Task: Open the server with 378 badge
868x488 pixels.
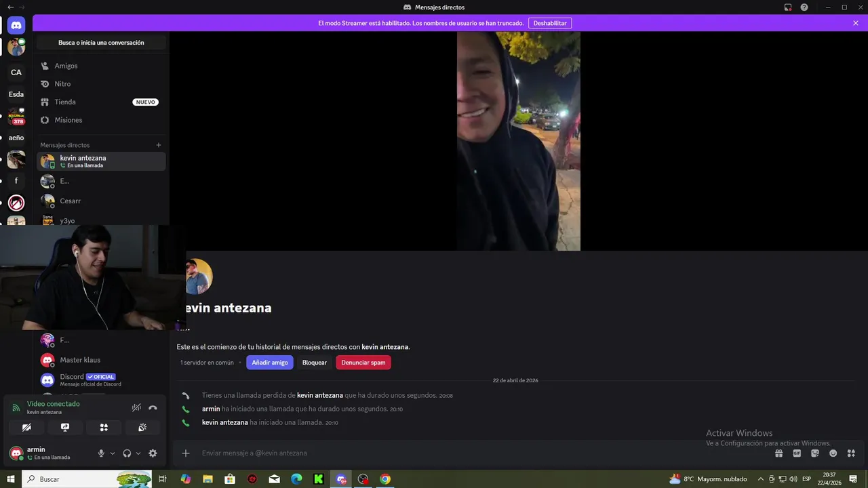Action: point(16,117)
